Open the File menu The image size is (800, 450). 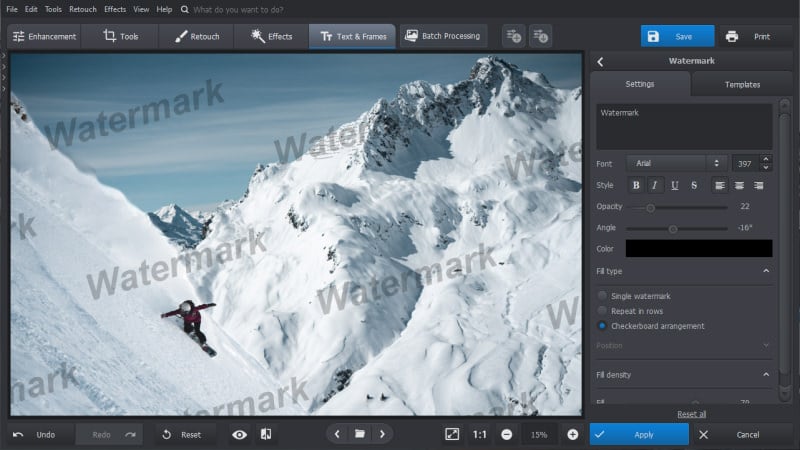click(x=12, y=9)
